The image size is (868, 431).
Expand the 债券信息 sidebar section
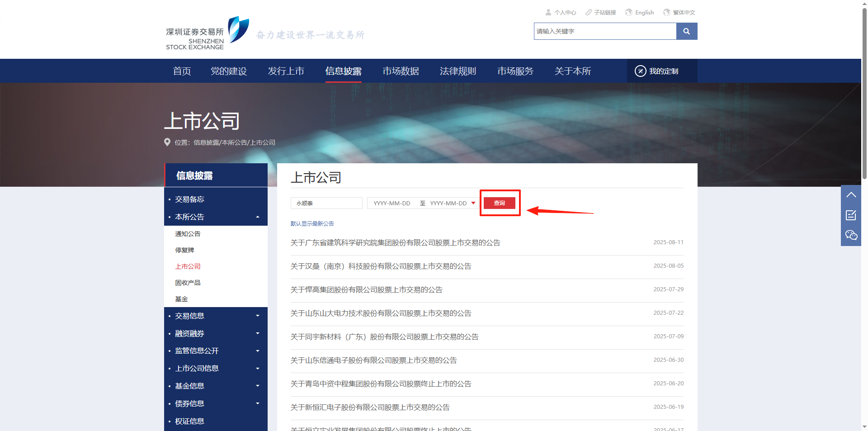click(258, 403)
